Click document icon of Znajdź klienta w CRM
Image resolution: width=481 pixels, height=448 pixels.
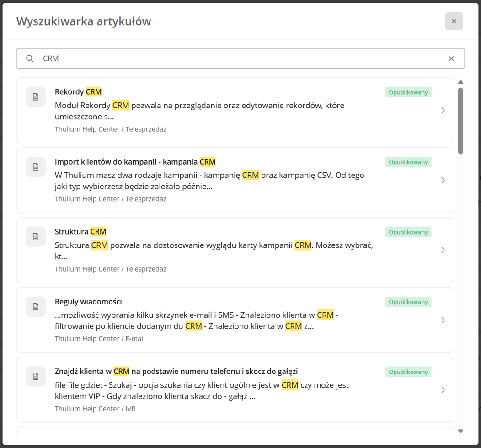[36, 377]
